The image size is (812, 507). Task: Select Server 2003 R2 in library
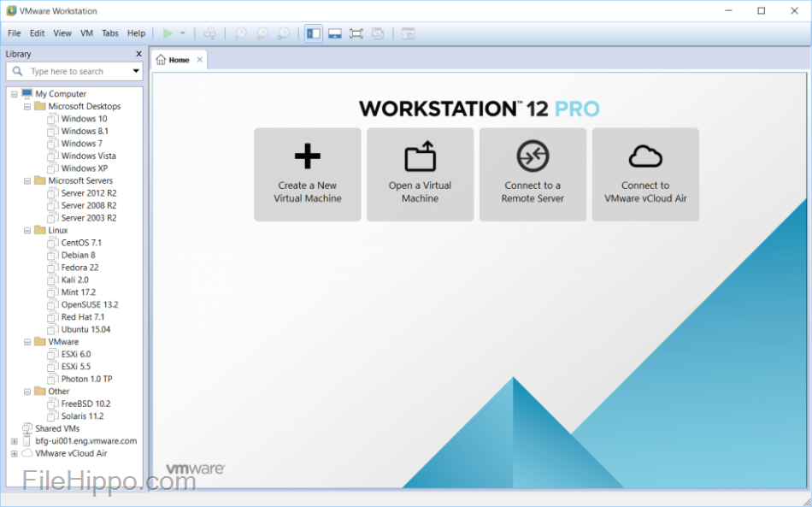point(89,218)
